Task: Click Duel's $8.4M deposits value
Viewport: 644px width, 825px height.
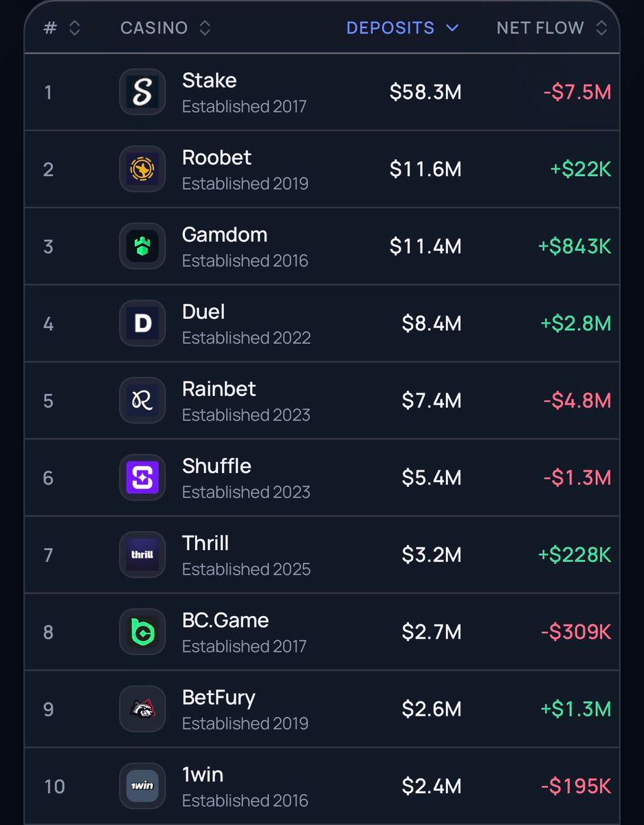Action: 432,323
